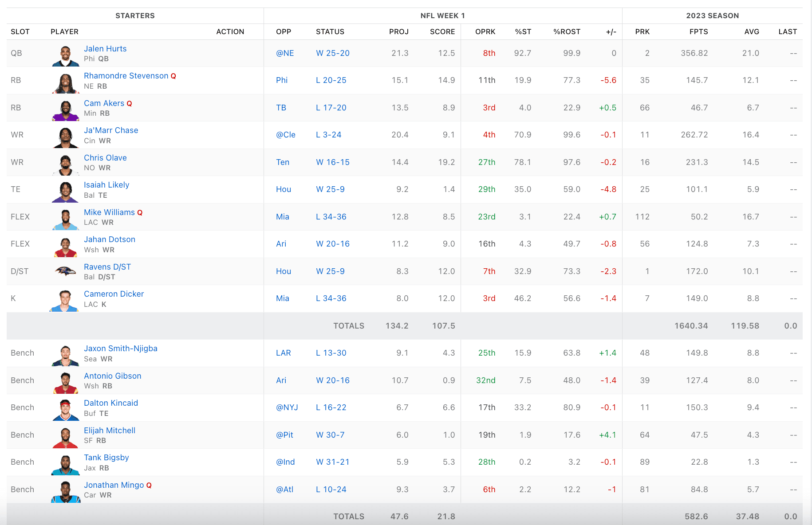This screenshot has height=525, width=812.
Task: Click Mike Williams' headshot photo
Action: [66, 219]
